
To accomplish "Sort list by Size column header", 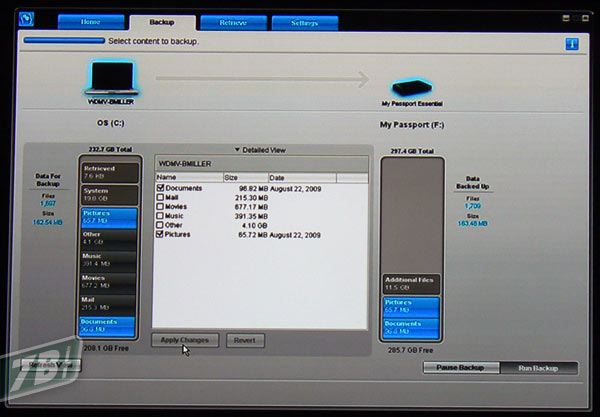I will 246,178.
